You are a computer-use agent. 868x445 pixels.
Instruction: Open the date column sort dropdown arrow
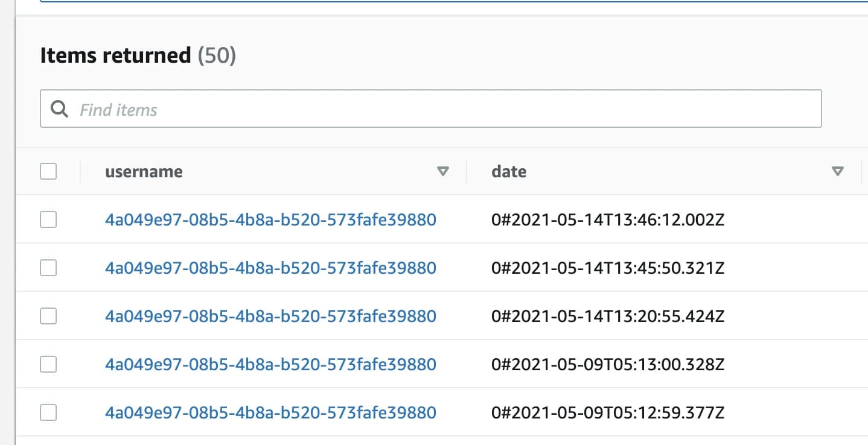pyautogui.click(x=837, y=172)
